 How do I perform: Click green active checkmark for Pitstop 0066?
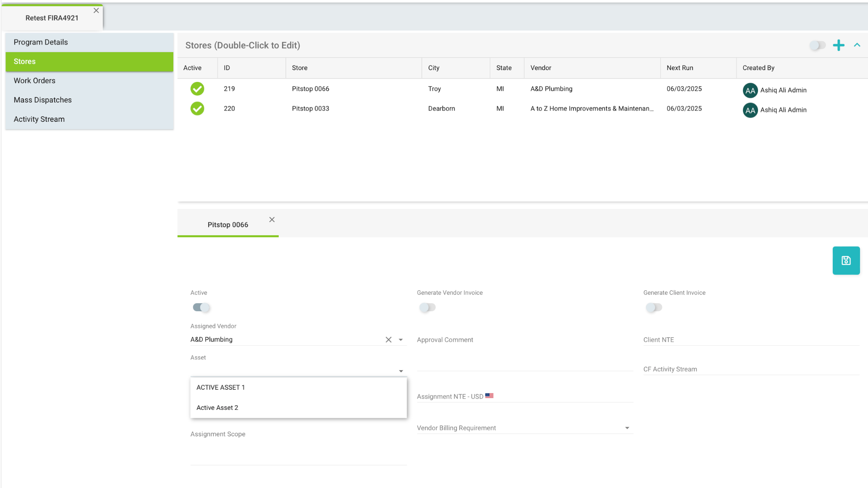(197, 89)
